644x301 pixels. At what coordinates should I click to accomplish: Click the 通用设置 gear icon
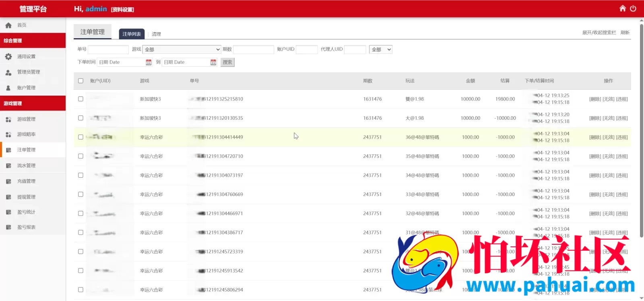tap(8, 57)
